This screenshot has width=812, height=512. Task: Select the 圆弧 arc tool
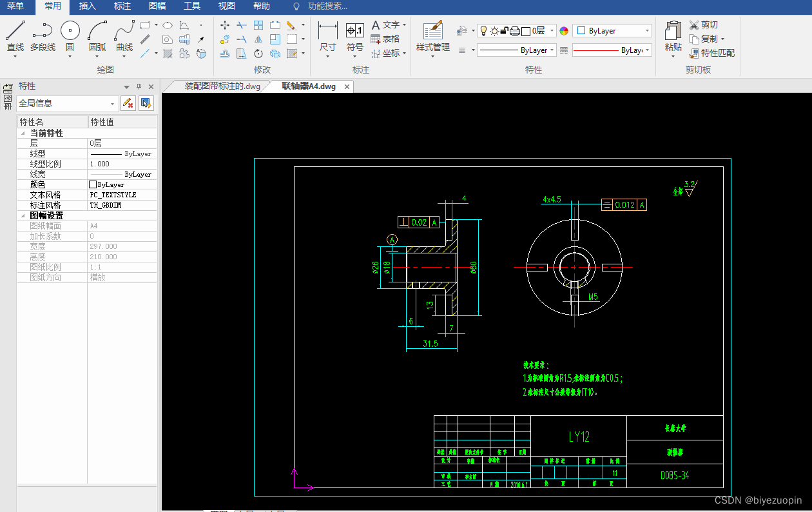pyautogui.click(x=97, y=37)
